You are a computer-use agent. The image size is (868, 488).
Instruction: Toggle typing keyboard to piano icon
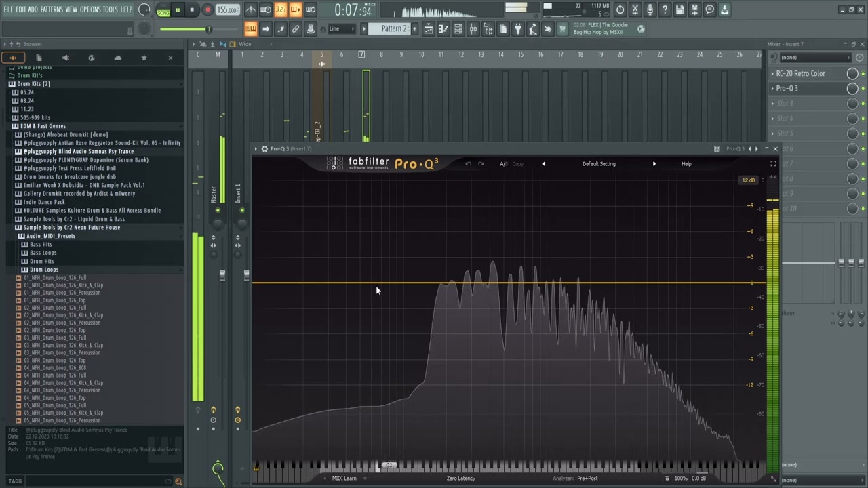251,28
